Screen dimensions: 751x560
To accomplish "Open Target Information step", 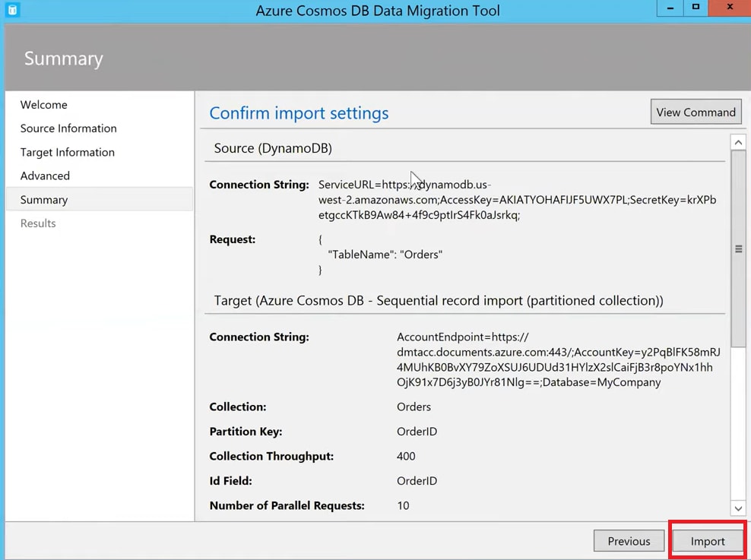I will point(68,152).
